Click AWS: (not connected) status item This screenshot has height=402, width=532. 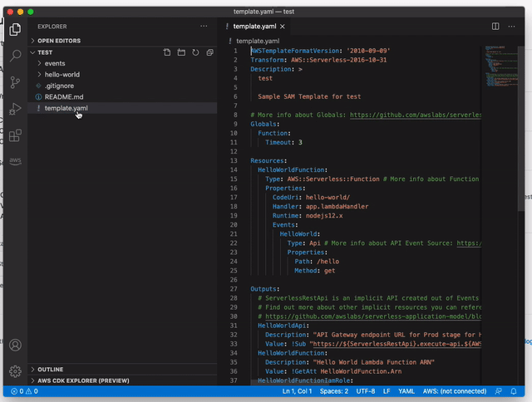pos(456,390)
